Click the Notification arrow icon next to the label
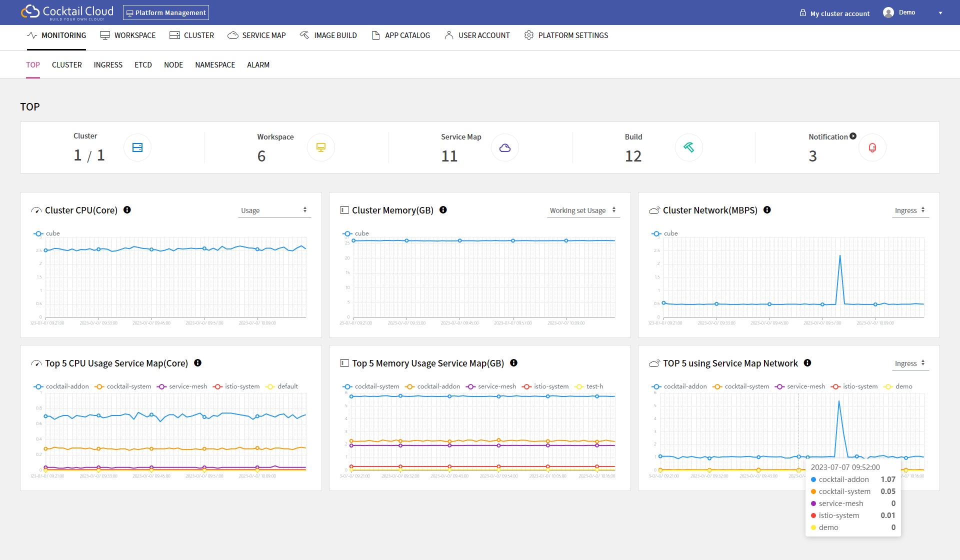The width and height of the screenshot is (960, 560). 853,136
